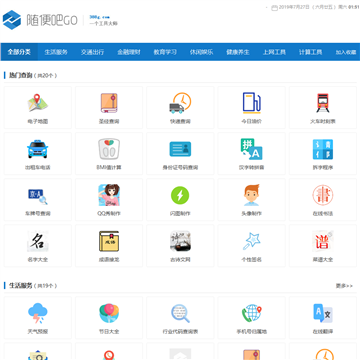360x360 pixels.
Task: Open the 教育学习 navigation tab
Action: pyautogui.click(x=165, y=52)
